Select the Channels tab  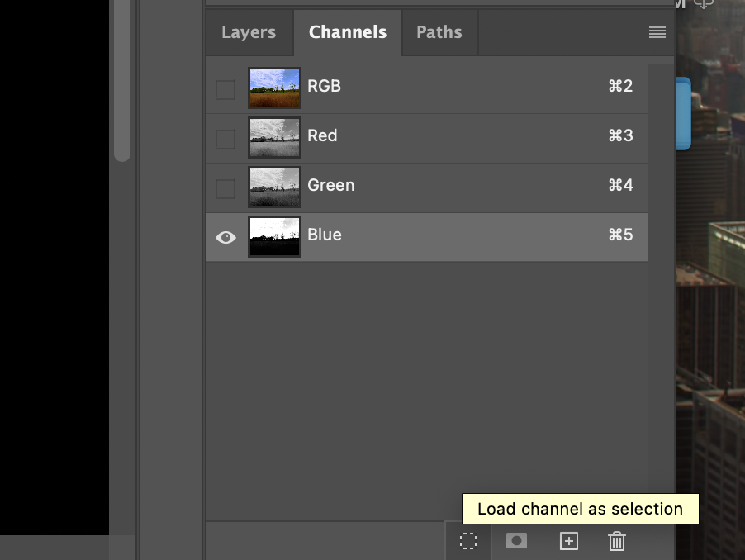coord(348,32)
